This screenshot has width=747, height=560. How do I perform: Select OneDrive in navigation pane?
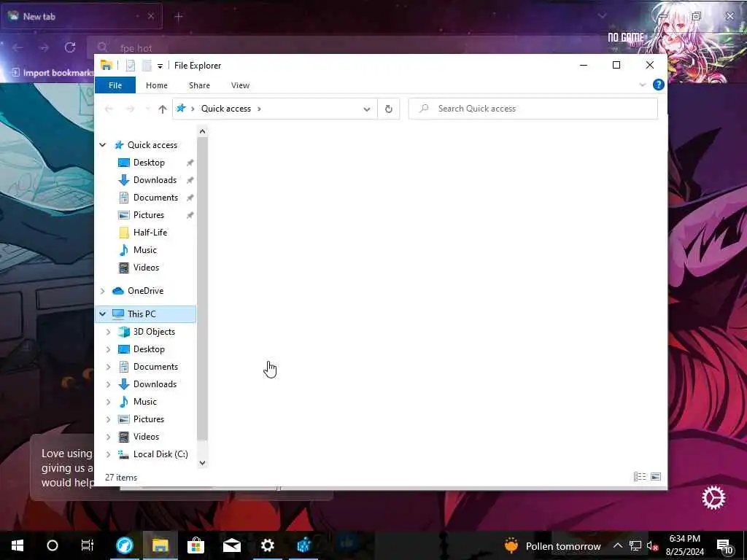145,291
